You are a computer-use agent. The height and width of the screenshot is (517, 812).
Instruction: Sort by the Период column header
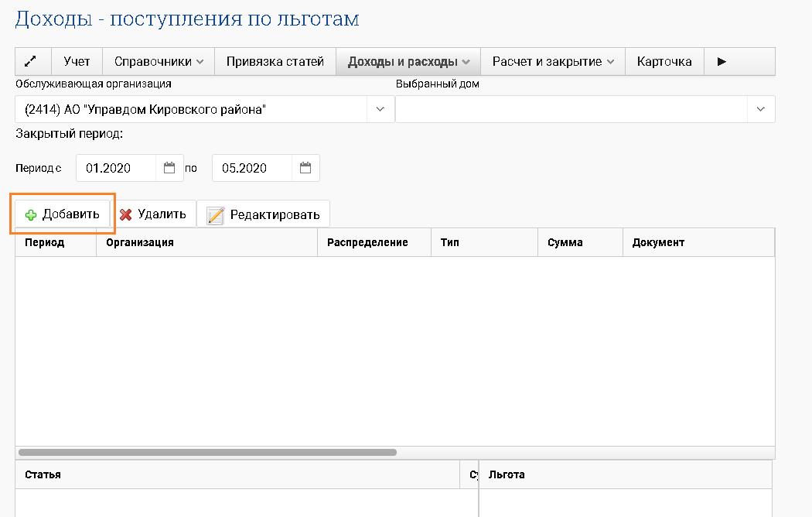coord(45,242)
